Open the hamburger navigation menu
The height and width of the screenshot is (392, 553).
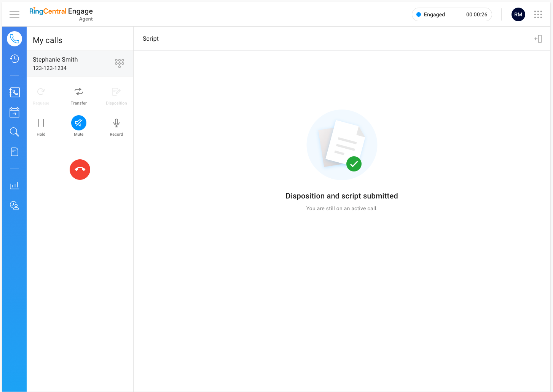tap(14, 14)
